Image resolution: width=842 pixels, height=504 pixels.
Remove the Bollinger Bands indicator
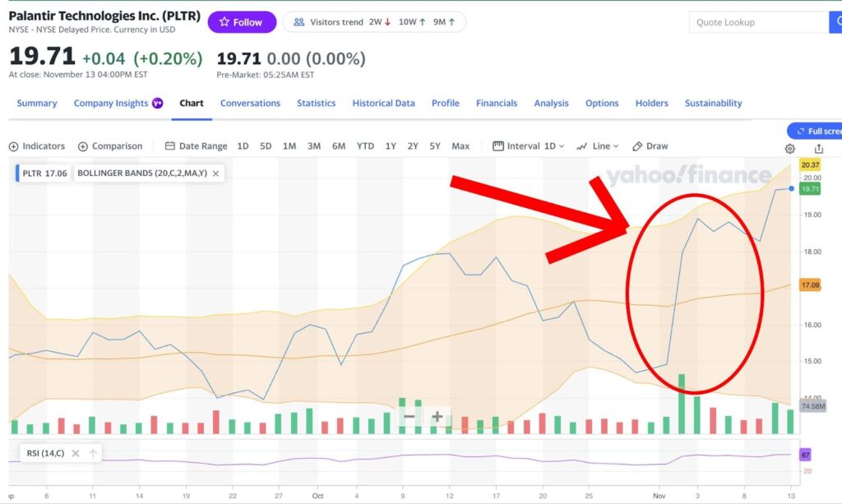pos(215,173)
